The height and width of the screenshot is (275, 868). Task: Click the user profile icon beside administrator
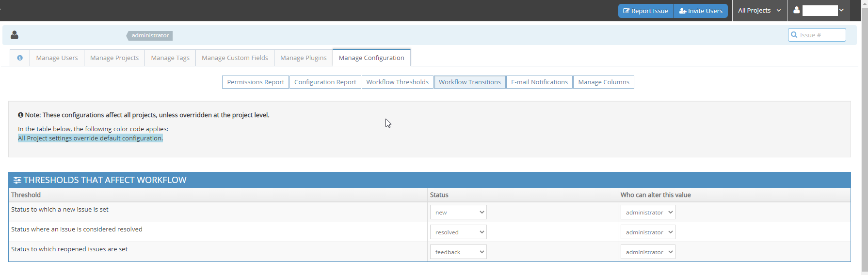pos(15,35)
